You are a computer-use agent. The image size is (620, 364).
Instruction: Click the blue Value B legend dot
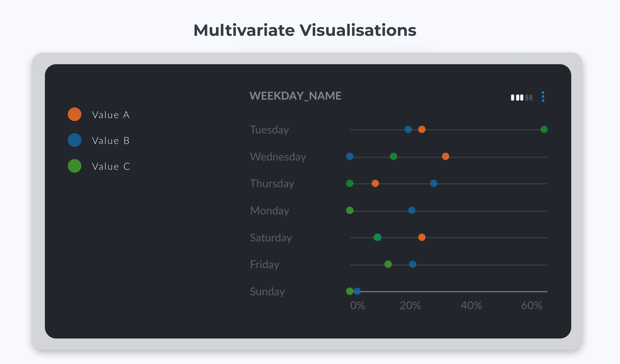pyautogui.click(x=75, y=140)
